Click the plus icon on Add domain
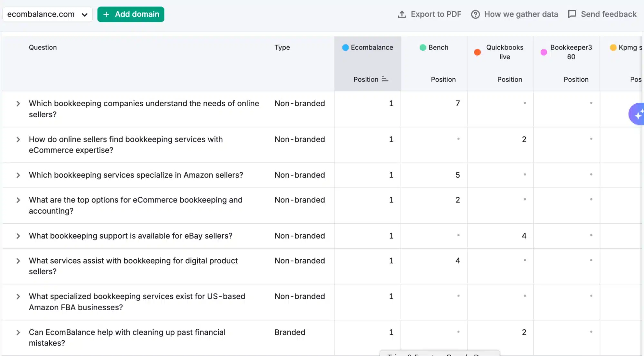The image size is (644, 356). coord(106,14)
